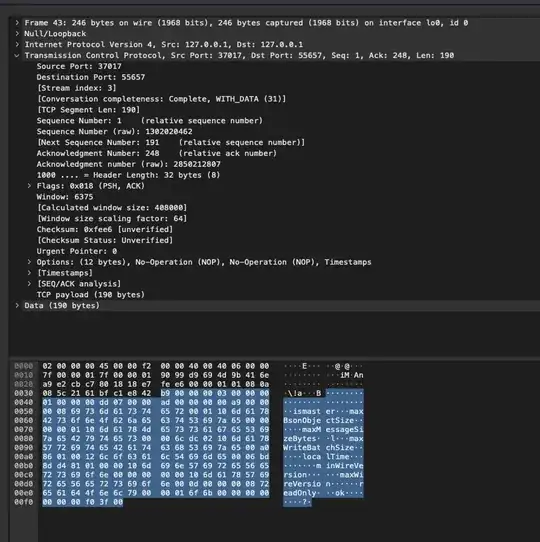540x542 pixels.
Task: Expand Internet Protocol Version 4 node
Action: click(x=17, y=45)
